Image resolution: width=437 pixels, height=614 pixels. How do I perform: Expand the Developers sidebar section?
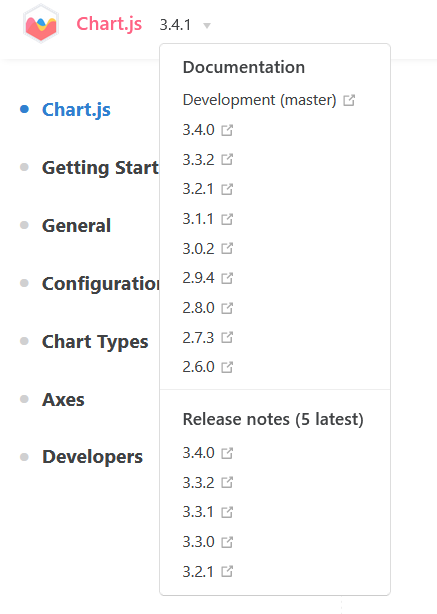92,457
